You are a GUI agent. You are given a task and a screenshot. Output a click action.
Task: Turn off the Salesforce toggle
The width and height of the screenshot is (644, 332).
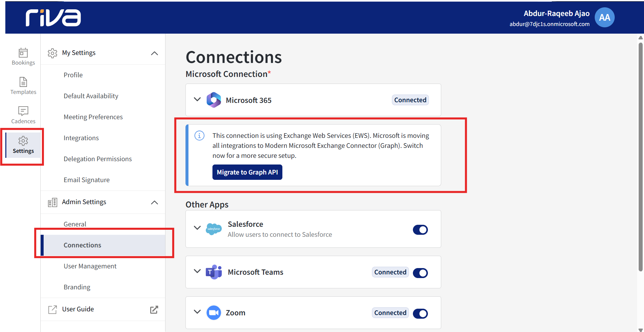tap(420, 230)
